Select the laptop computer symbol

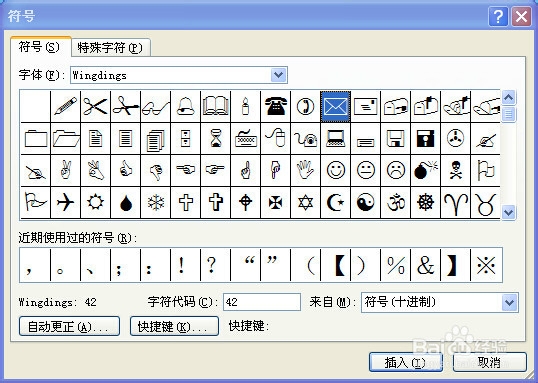[336, 138]
